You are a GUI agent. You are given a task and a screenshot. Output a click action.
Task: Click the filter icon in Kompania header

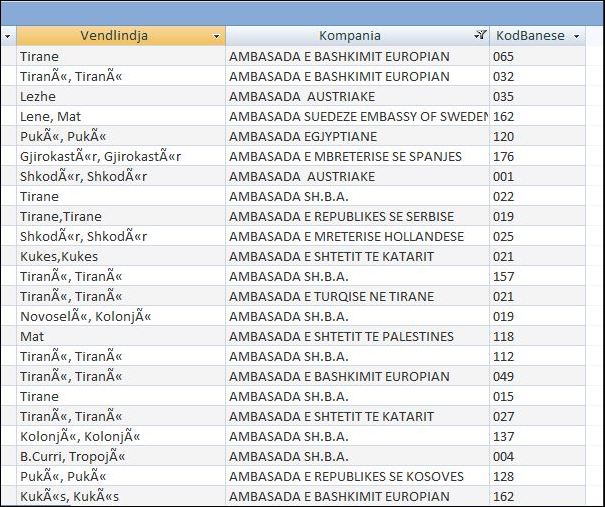480,36
